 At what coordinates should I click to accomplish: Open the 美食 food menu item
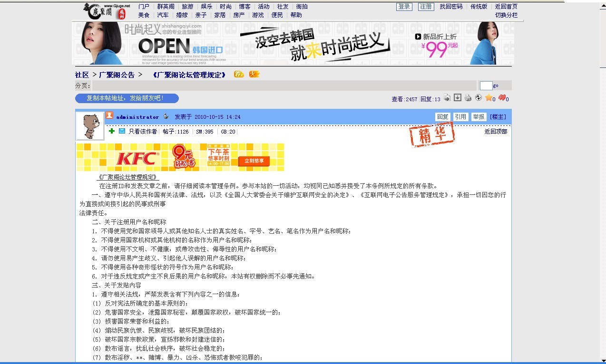(144, 15)
